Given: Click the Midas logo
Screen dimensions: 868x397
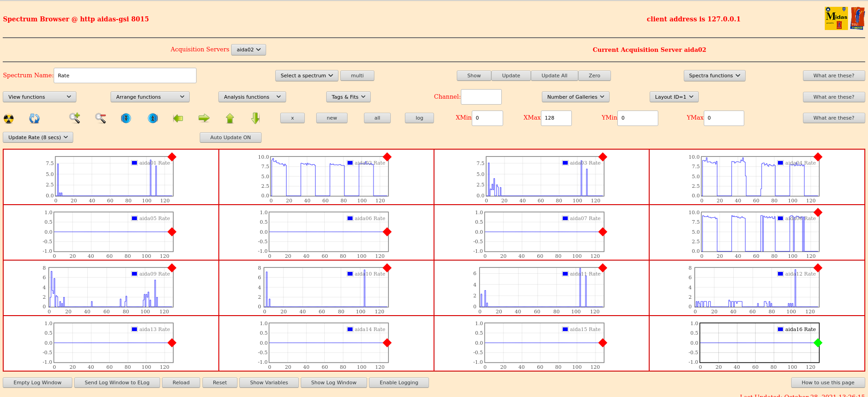Looking at the screenshot, I should point(836,19).
